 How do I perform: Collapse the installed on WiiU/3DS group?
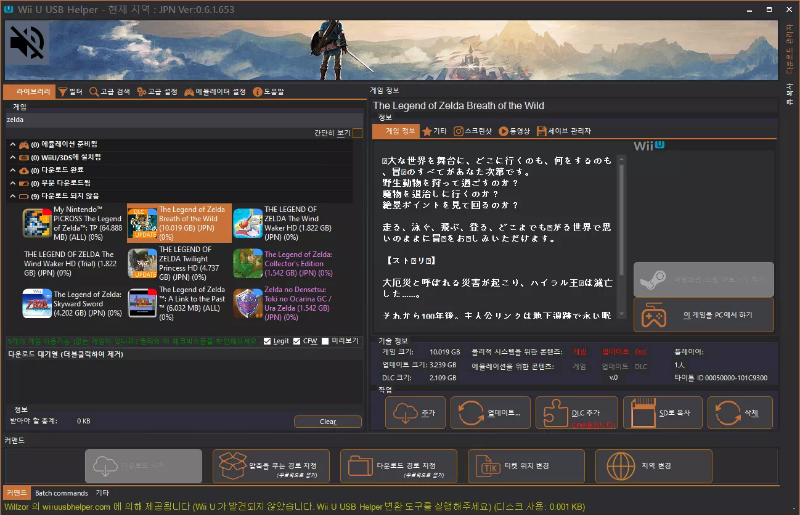tap(13, 157)
